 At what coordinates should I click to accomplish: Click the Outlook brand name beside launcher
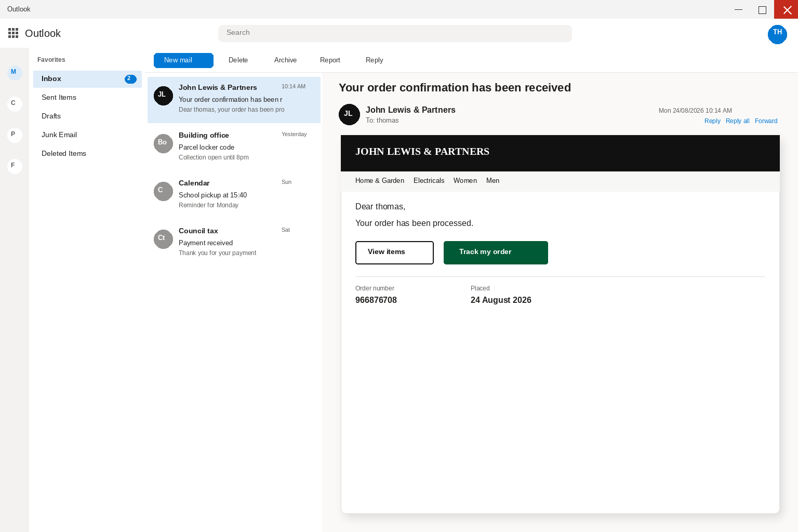click(x=43, y=33)
